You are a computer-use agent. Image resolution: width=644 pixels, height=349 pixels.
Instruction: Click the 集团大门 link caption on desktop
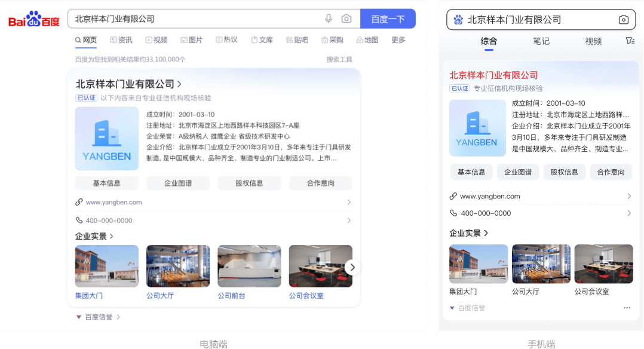(88, 296)
